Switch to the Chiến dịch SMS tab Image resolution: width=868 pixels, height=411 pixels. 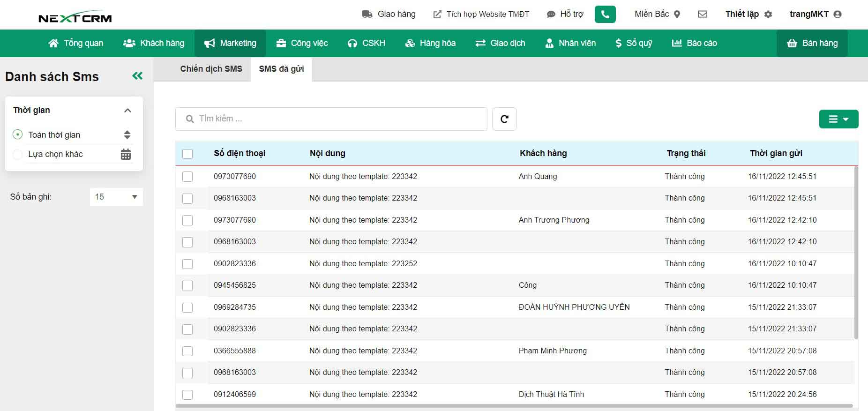[x=211, y=69]
